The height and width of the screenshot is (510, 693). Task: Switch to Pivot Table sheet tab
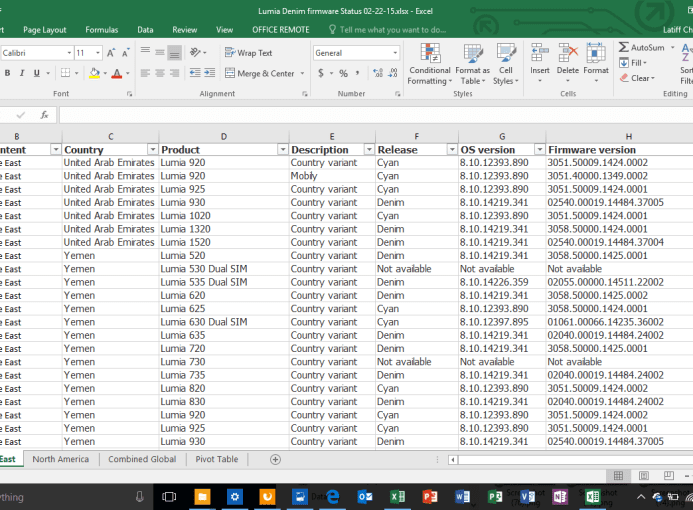pos(217,459)
